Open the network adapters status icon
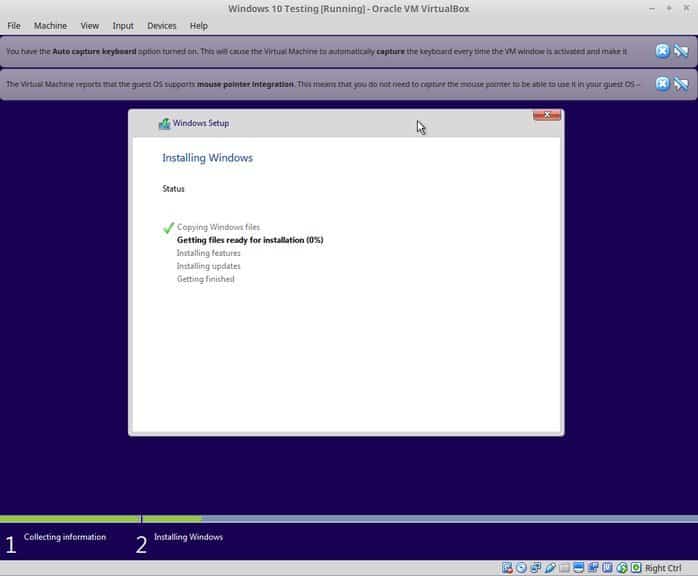The image size is (698, 576). [536, 568]
